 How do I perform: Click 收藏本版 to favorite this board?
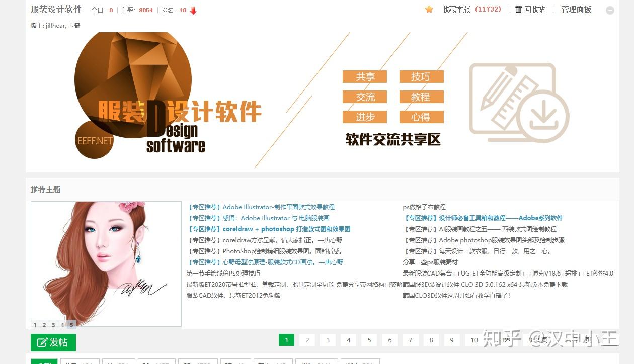456,9
